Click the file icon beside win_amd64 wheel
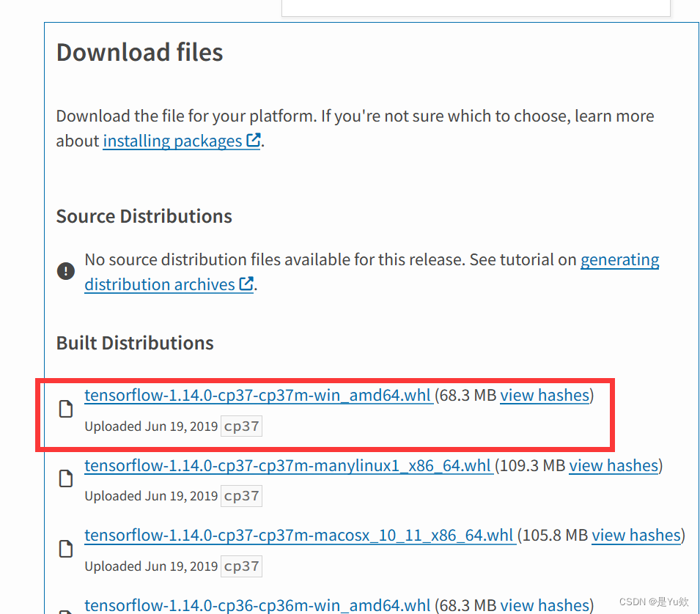700x614 pixels. [65, 408]
